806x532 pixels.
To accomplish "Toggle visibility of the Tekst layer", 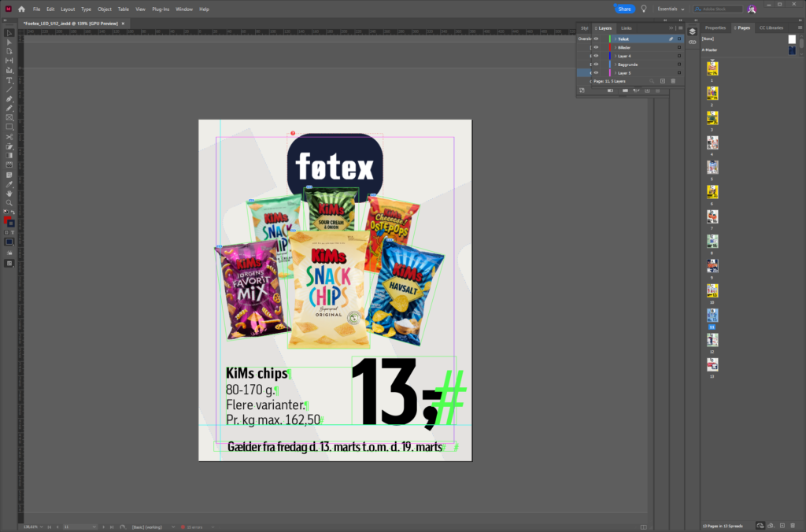I will pyautogui.click(x=597, y=39).
